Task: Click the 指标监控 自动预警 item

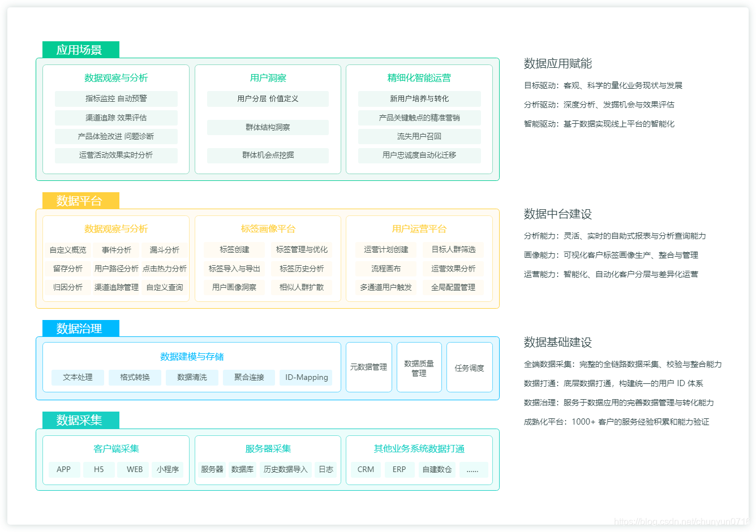Action: click(115, 99)
